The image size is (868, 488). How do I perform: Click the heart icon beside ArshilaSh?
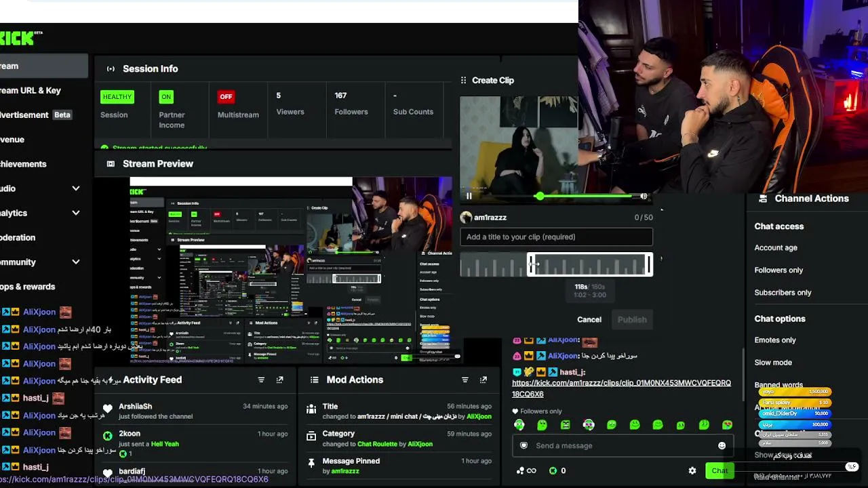(107, 409)
